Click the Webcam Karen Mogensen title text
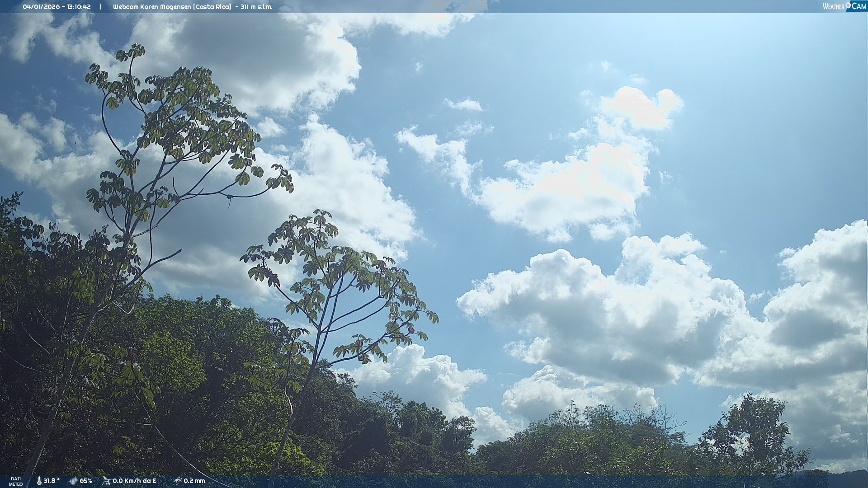Image resolution: width=868 pixels, height=488 pixels. 152,7
